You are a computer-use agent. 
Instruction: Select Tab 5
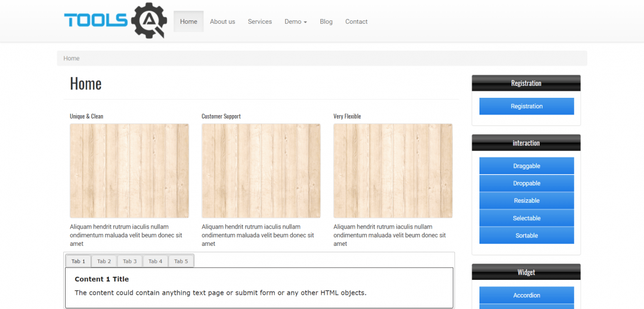tap(181, 261)
